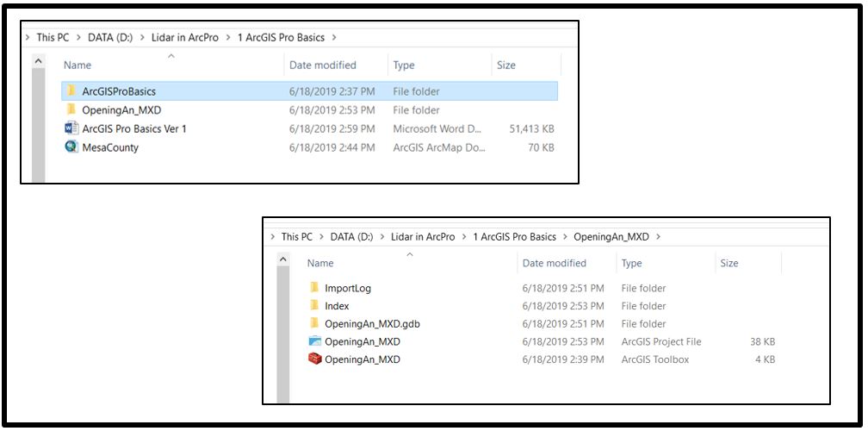Click the ArcGIS Toolbox type cell
Viewport: 868px width, 431px height.
coord(654,359)
